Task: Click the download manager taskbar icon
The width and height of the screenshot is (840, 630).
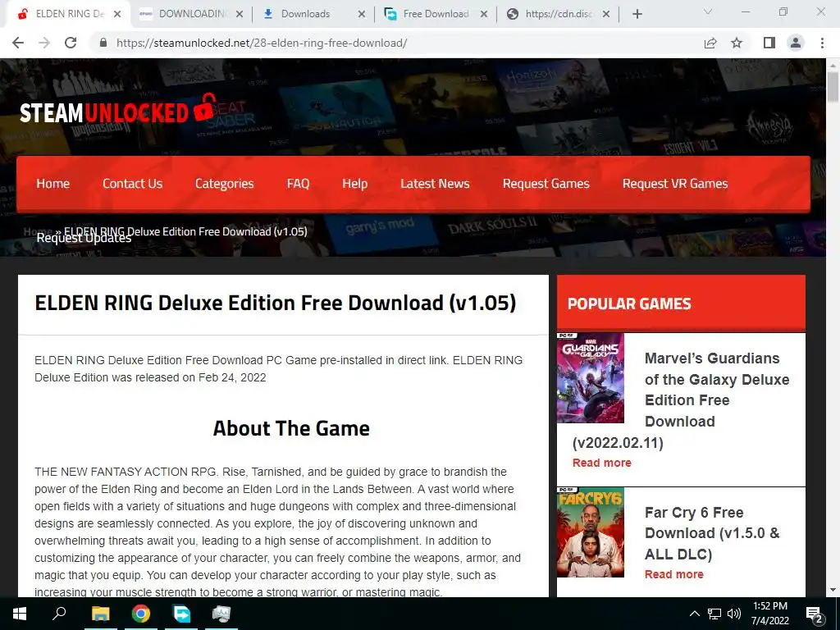Action: tap(181, 614)
